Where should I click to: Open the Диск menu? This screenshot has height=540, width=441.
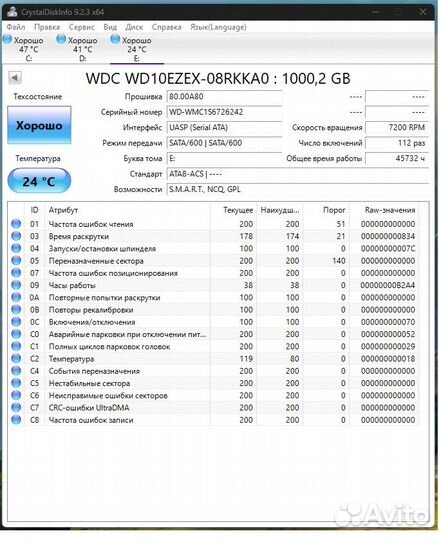click(x=134, y=27)
